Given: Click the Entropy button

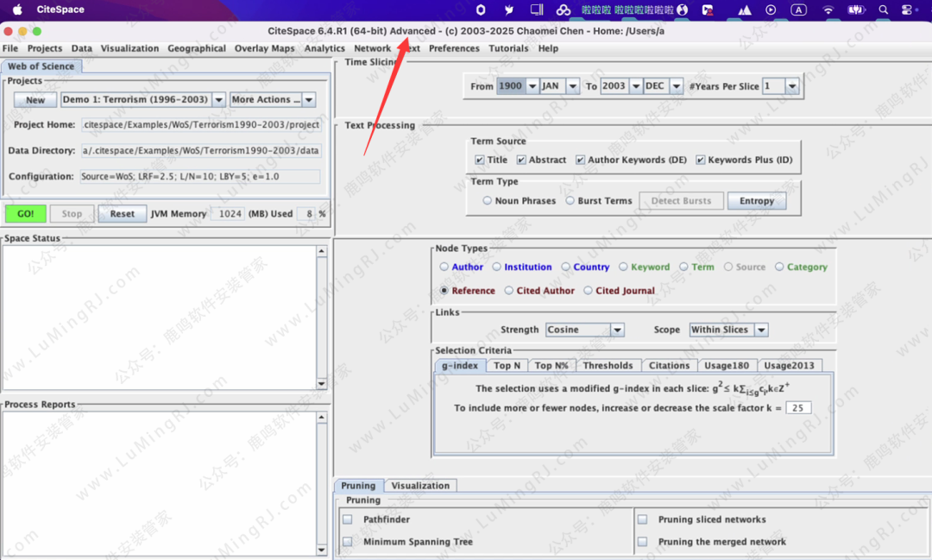Looking at the screenshot, I should pos(756,201).
